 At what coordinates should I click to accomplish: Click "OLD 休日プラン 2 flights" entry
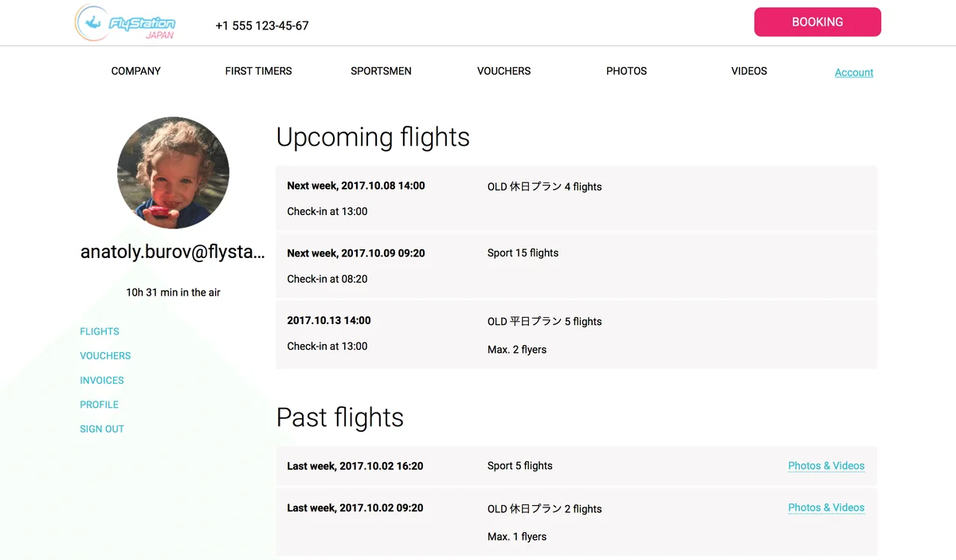(x=545, y=509)
